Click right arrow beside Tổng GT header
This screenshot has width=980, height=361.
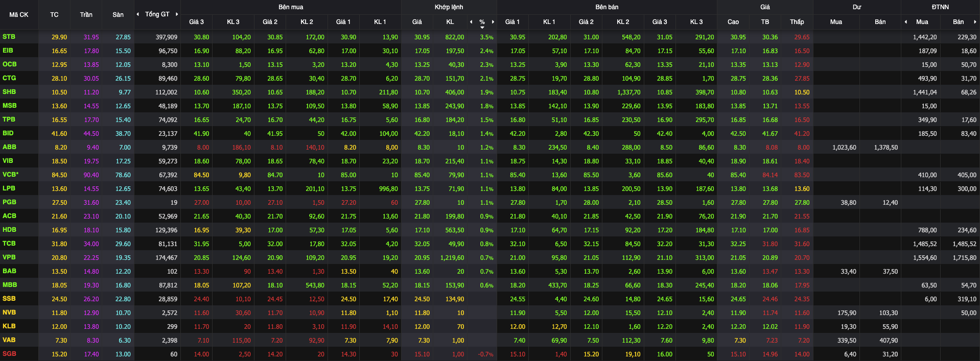pos(177,14)
